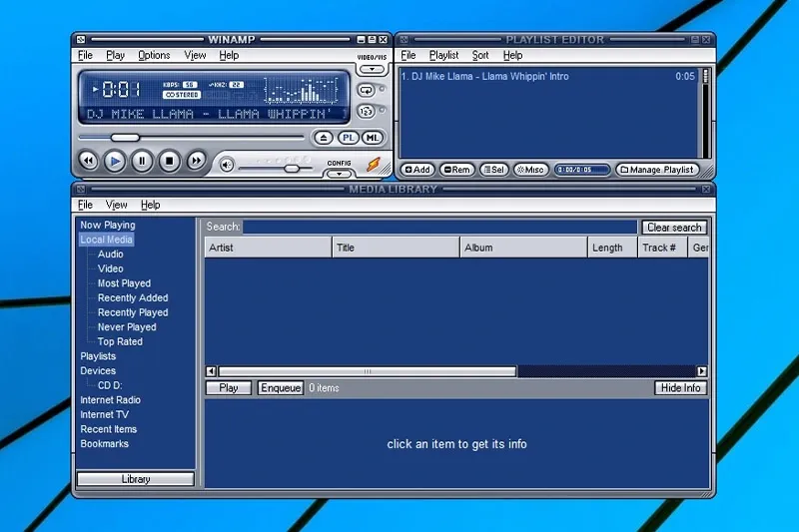Pause playback in Winamp
This screenshot has width=799, height=532.
pos(142,162)
